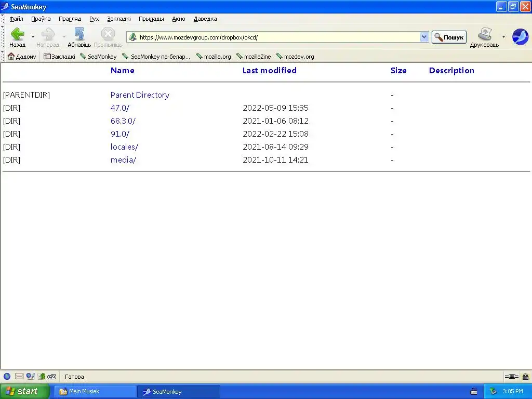Click the Абнавіць reload icon
Viewport: 532px width, 399px height.
coord(79,34)
